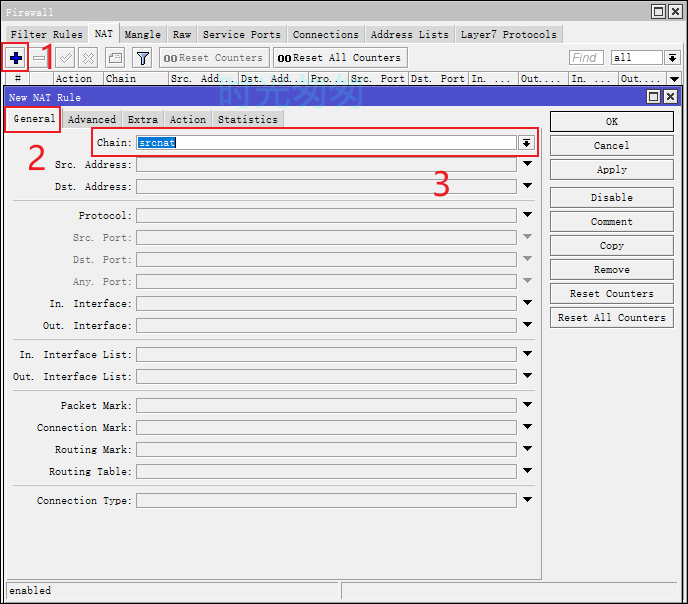The height and width of the screenshot is (604, 688).
Task: Open the Connections tab
Action: 326,34
